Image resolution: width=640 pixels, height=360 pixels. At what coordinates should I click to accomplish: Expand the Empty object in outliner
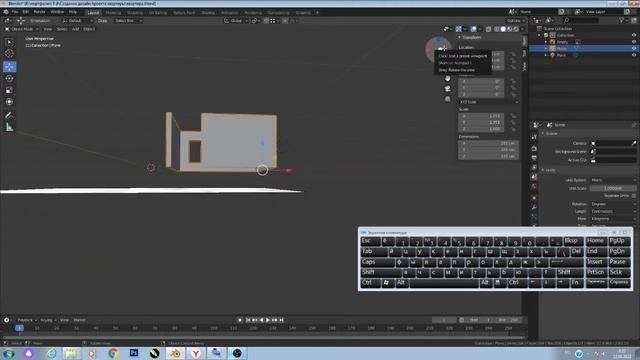point(546,42)
